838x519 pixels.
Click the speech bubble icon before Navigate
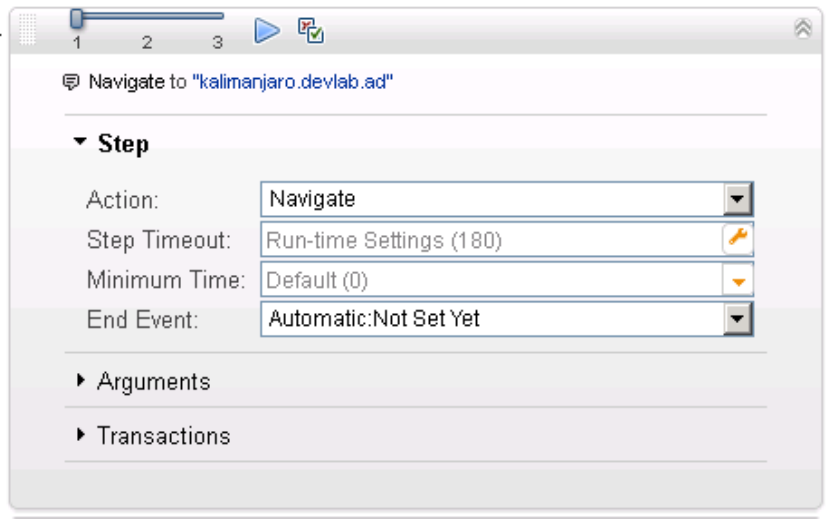(73, 82)
